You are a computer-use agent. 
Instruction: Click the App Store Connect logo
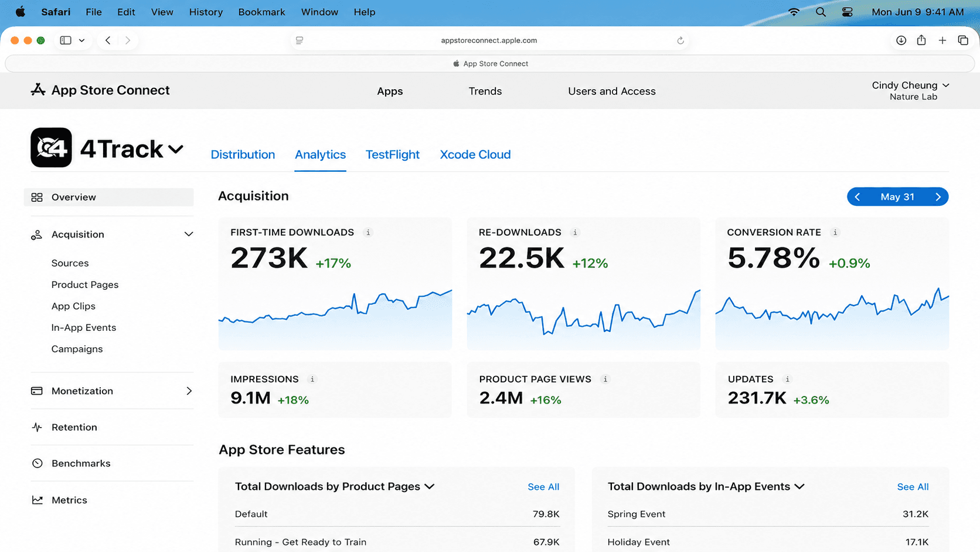[x=100, y=90]
